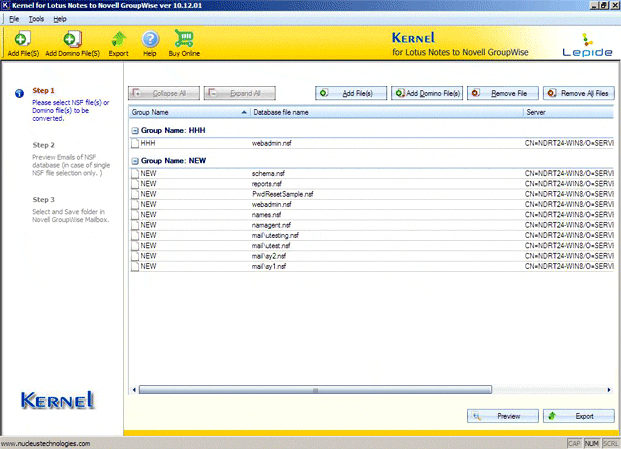The image size is (621, 449).
Task: Click the NUM status bar indicator
Action: tap(591, 443)
